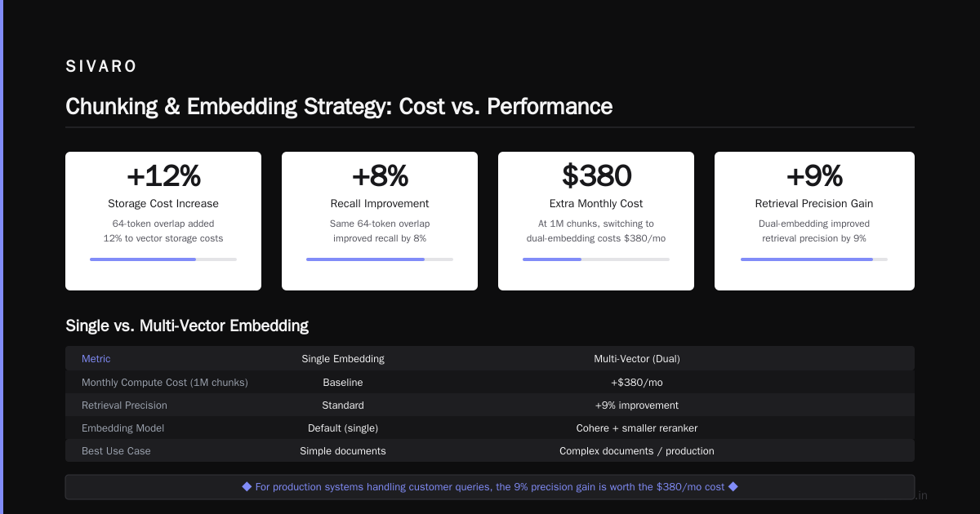This screenshot has width=980, height=514.
Task: Click the Metric column header
Action: point(96,359)
